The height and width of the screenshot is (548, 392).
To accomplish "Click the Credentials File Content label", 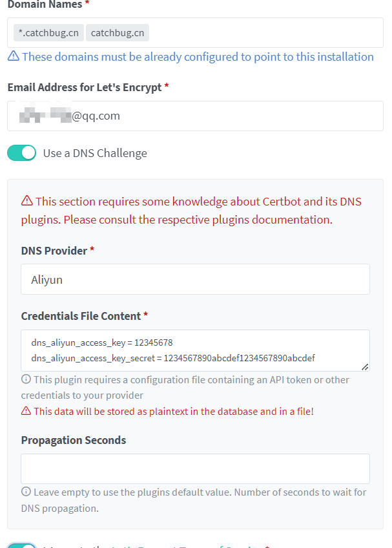I will [x=81, y=316].
